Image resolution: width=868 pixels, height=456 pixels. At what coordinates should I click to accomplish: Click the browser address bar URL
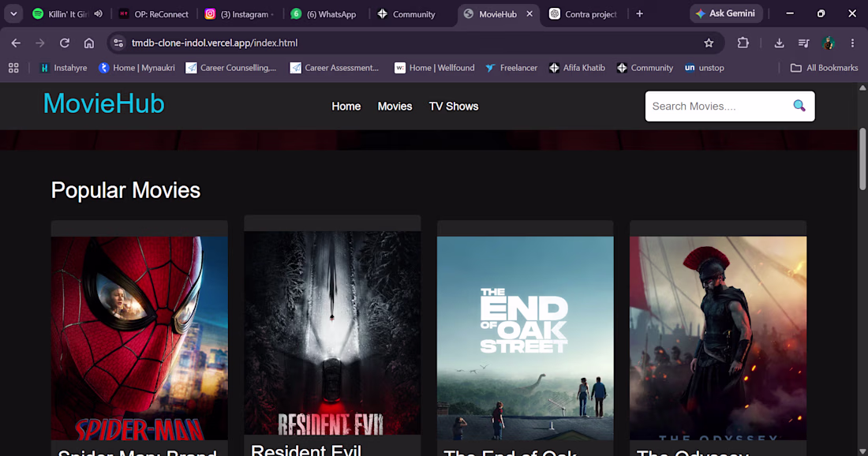215,43
